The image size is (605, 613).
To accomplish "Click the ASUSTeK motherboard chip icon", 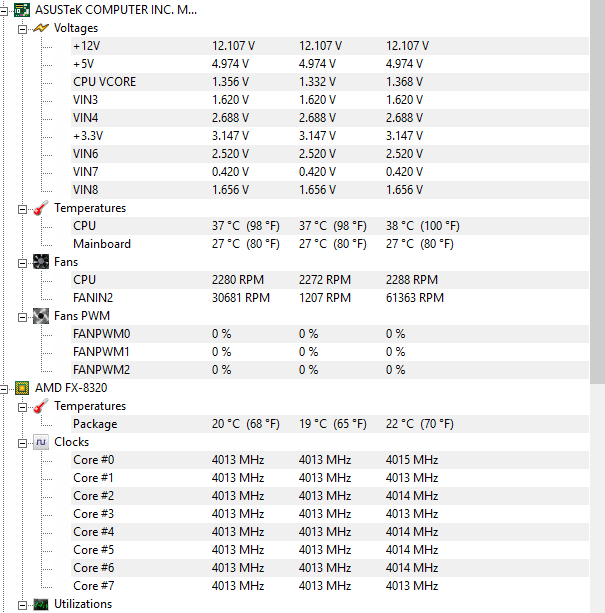I will tap(22, 10).
